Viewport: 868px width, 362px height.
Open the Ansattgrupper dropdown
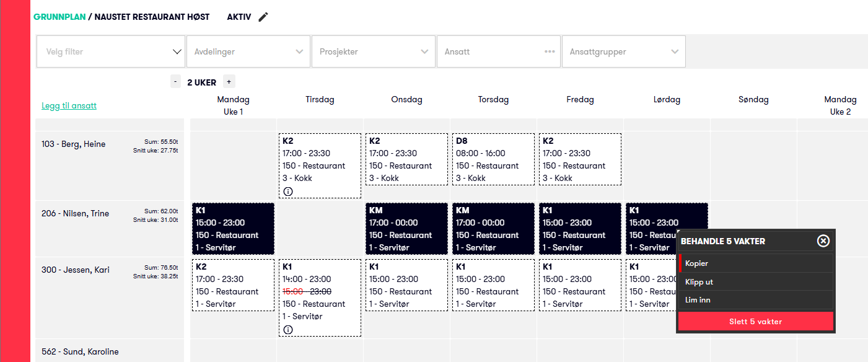click(x=623, y=52)
